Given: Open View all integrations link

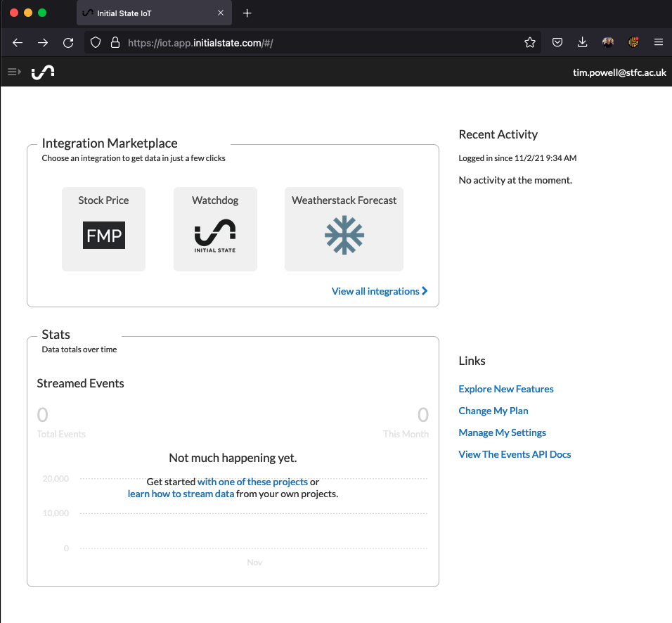Looking at the screenshot, I should point(380,291).
